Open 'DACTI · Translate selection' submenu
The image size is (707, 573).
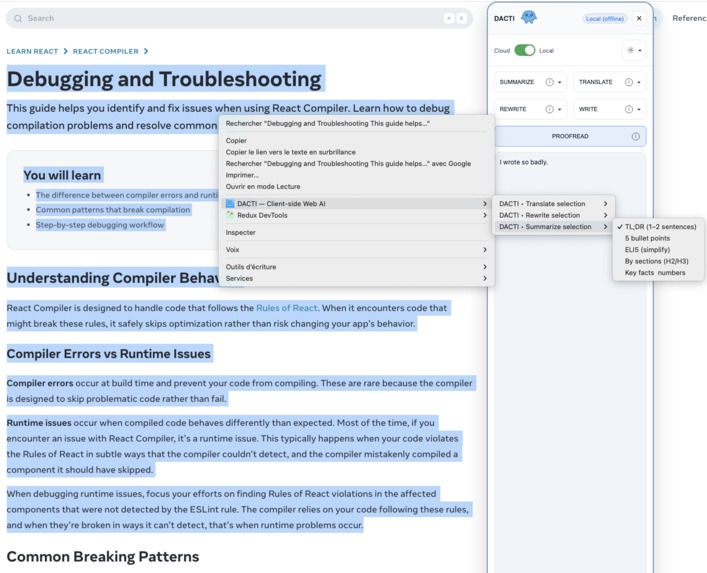553,204
